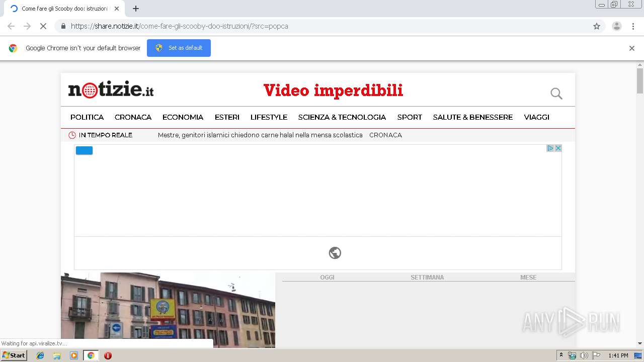Open the POLITICA section
This screenshot has width=644, height=362.
87,117
